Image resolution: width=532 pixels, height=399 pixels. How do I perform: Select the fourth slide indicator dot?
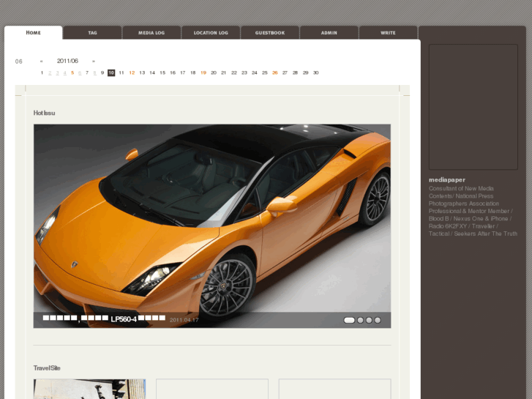pos(378,320)
